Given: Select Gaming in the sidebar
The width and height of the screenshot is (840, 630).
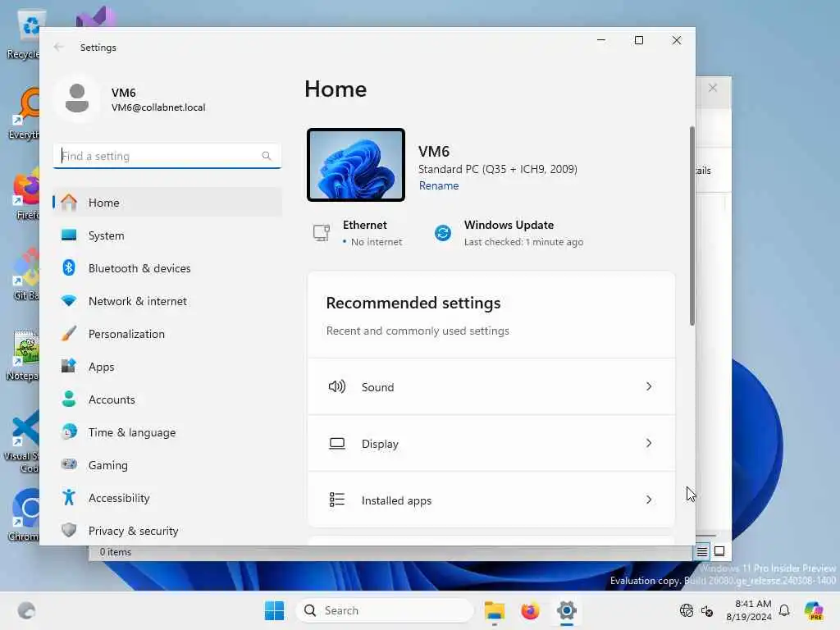Looking at the screenshot, I should (x=167, y=464).
